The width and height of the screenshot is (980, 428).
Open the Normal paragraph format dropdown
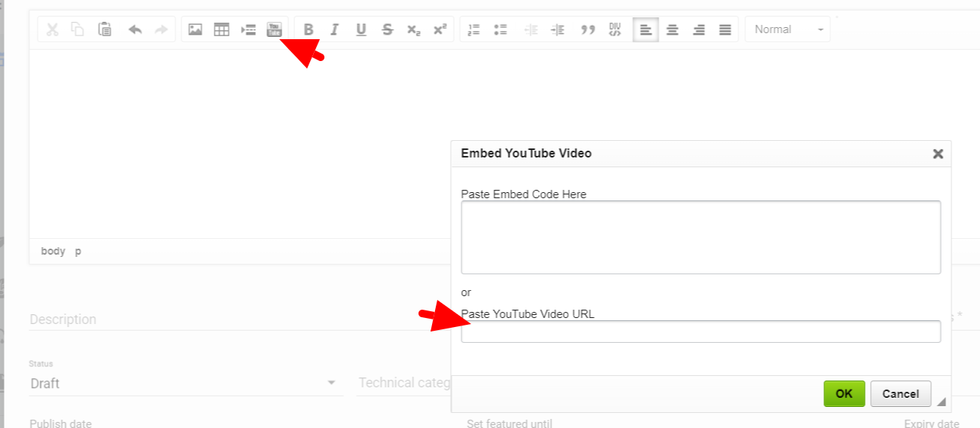click(x=788, y=29)
